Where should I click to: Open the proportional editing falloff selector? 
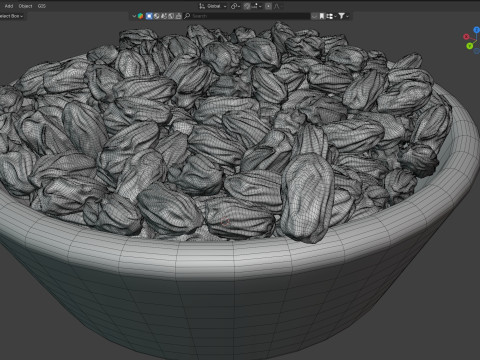pos(277,6)
